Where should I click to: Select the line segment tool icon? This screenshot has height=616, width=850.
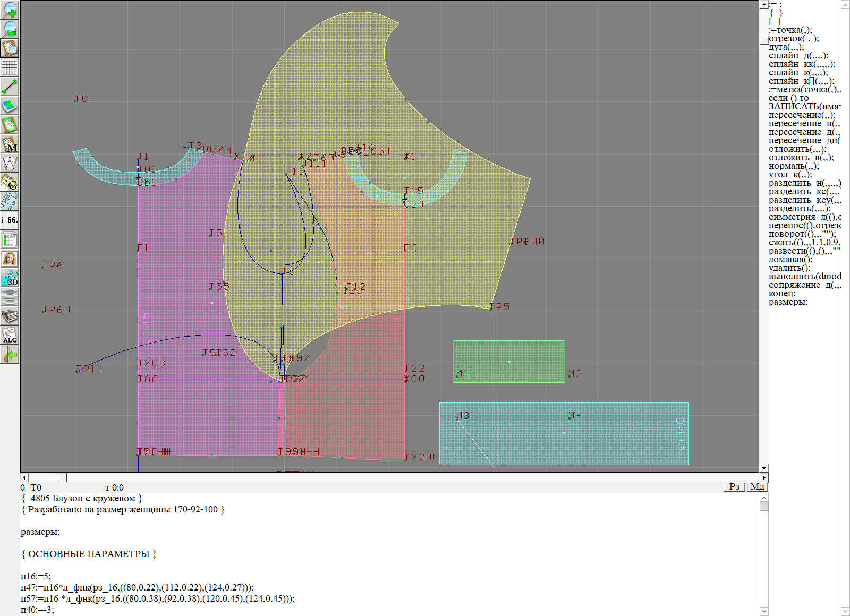10,87
